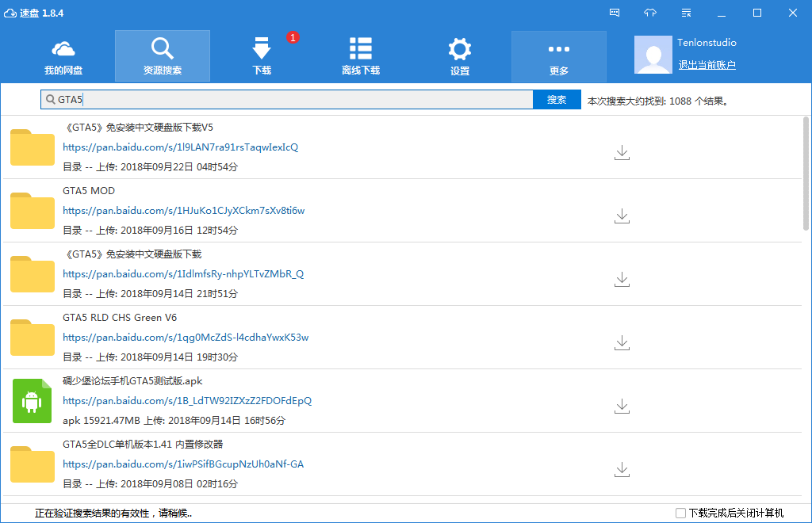Click the Android apk file icon
This screenshot has width=812, height=523.
(x=32, y=401)
